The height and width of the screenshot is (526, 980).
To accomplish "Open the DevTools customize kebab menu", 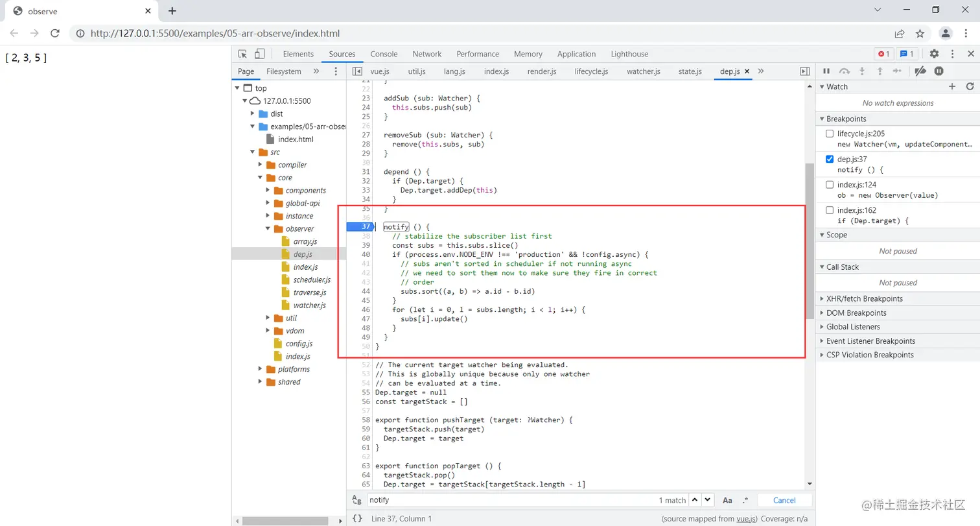I will point(953,54).
